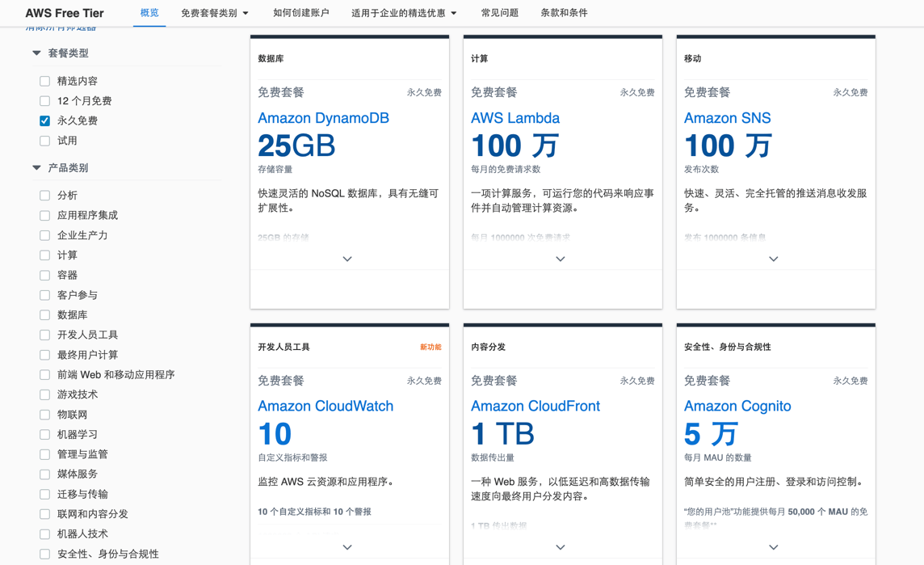Viewport: 924px width, 565px height.
Task: Click the AWS Lambda title link
Action: [x=514, y=118]
